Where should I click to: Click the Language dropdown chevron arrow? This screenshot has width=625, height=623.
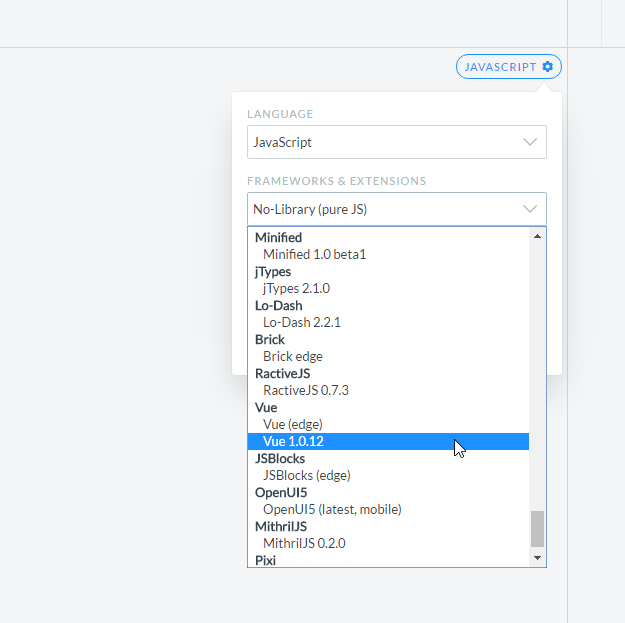coord(530,142)
